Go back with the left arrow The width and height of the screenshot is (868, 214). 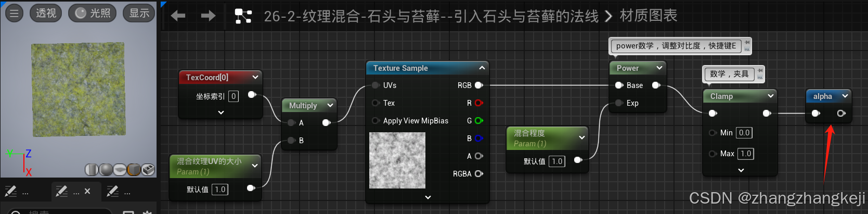[x=178, y=16]
